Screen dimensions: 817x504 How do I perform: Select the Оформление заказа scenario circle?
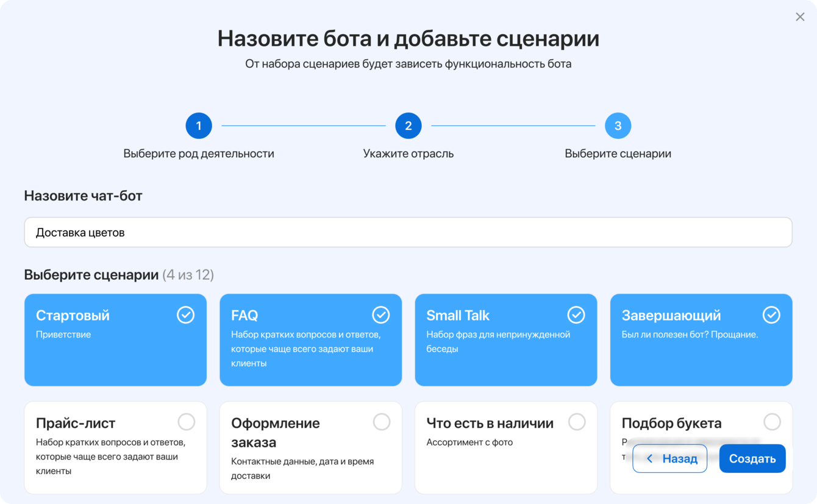coord(382,422)
